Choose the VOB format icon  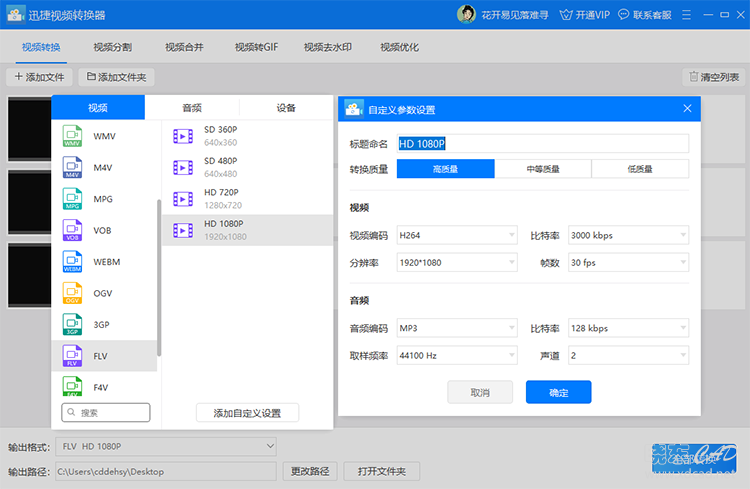click(72, 230)
